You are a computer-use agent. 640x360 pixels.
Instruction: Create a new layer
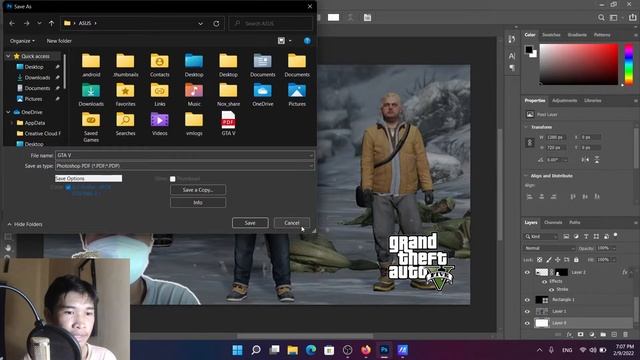[x=614, y=334]
